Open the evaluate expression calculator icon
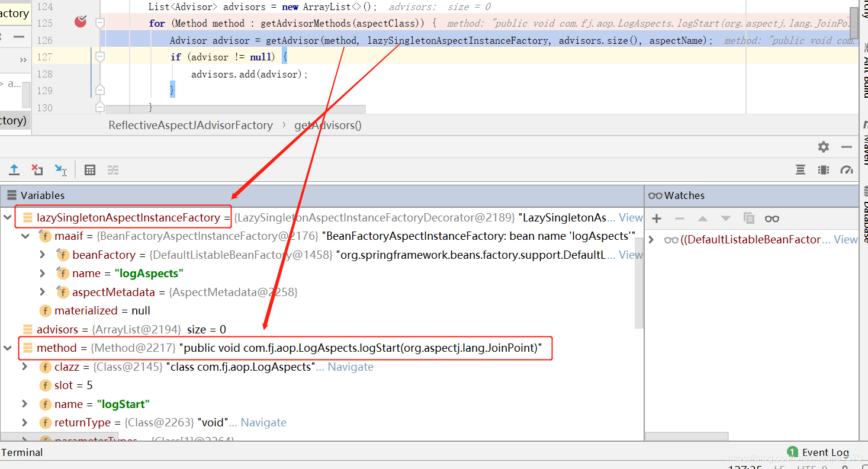Screen dimensions: 868x469 click(x=90, y=170)
